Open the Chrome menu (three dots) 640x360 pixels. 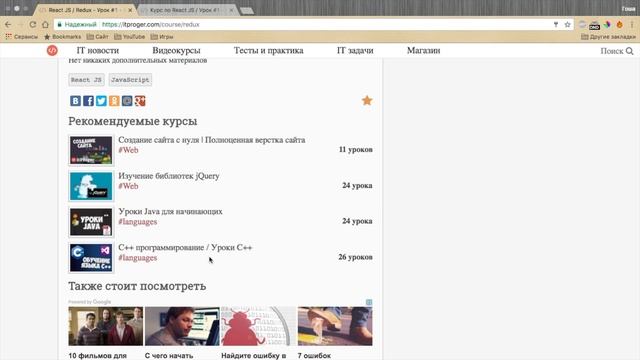[632, 24]
